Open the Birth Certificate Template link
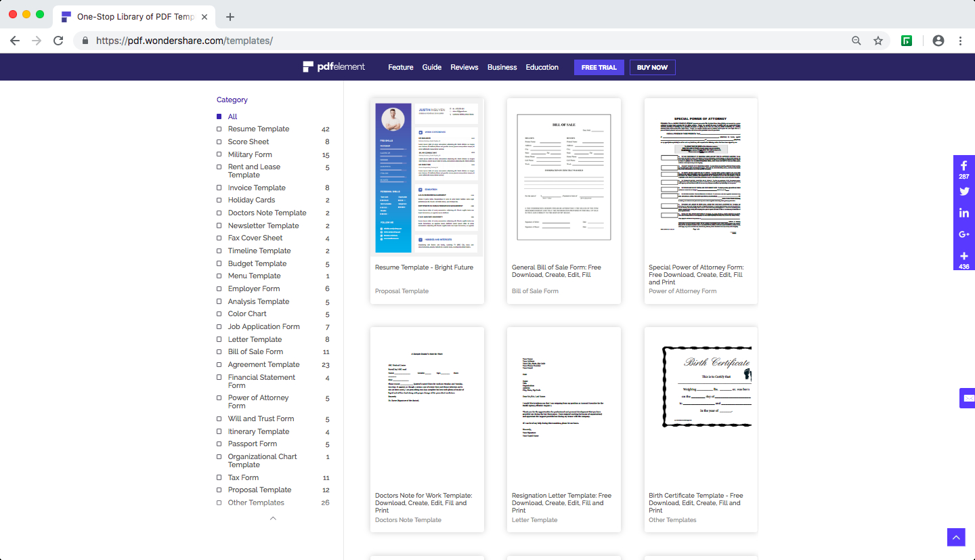 coord(695,502)
